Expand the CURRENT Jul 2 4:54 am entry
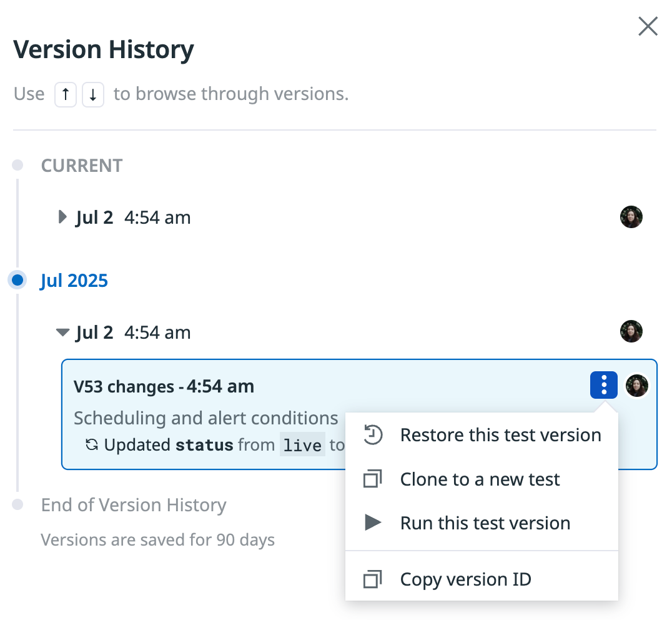 click(62, 217)
